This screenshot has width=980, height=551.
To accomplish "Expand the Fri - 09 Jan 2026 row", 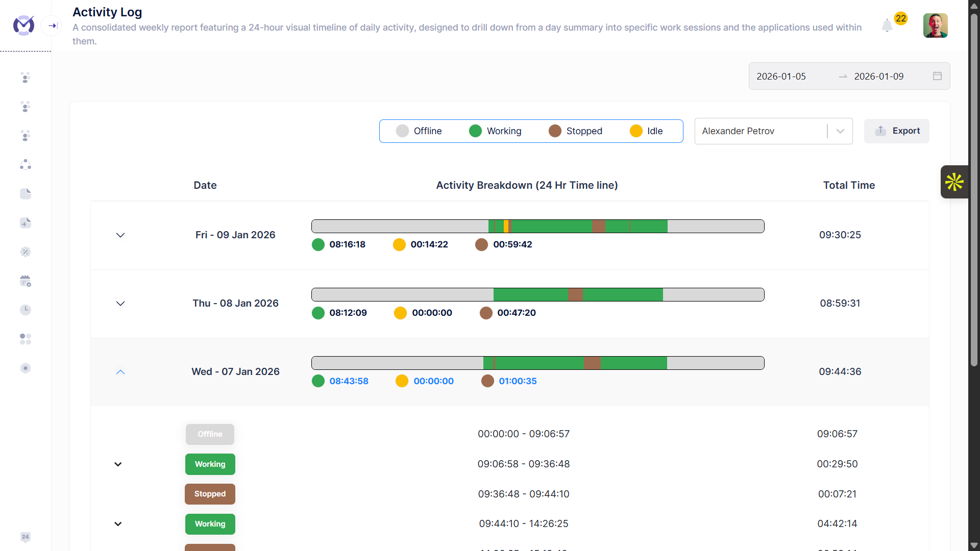I will 120,235.
